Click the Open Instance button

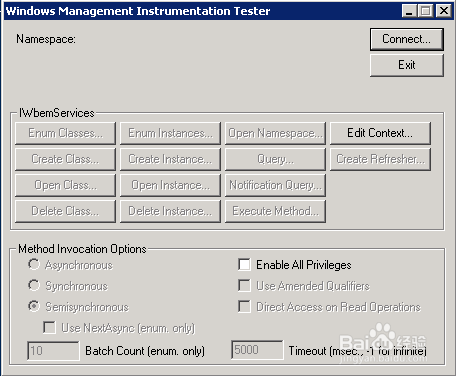(170, 185)
